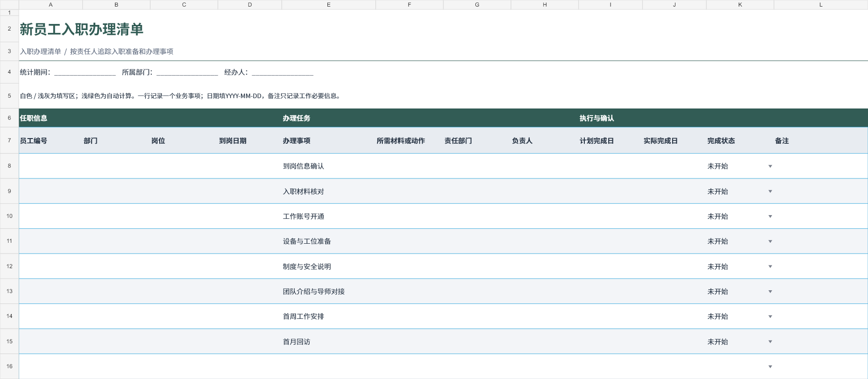Click the 负责人 column heading
The height and width of the screenshot is (379, 868).
pyautogui.click(x=545, y=140)
